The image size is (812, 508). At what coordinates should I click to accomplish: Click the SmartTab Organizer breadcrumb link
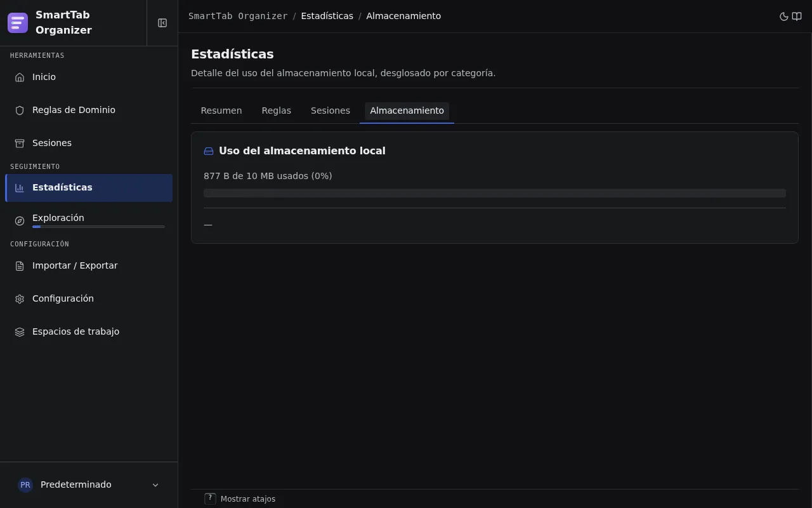[238, 16]
